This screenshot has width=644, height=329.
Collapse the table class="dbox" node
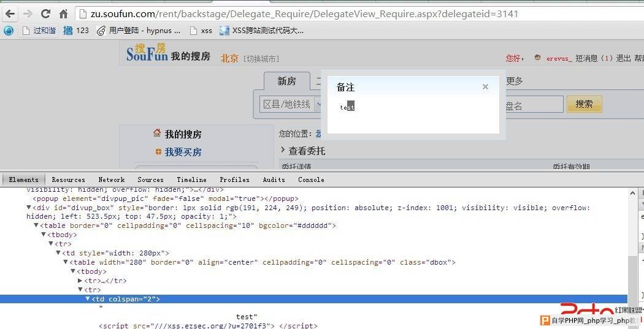[66, 262]
